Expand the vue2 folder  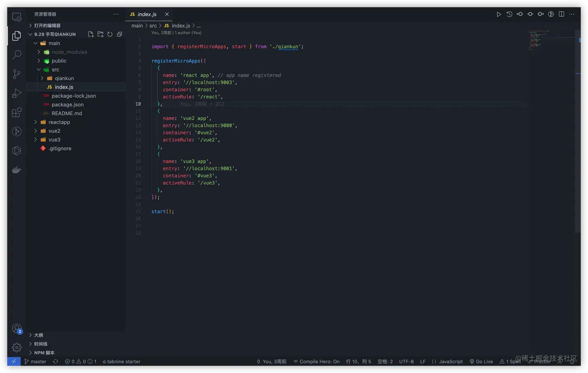tap(76, 131)
